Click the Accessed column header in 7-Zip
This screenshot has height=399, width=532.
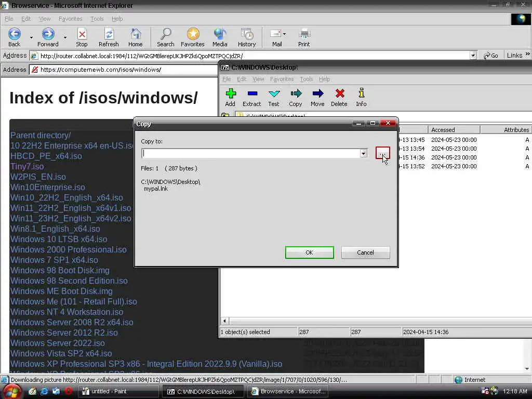(454, 129)
